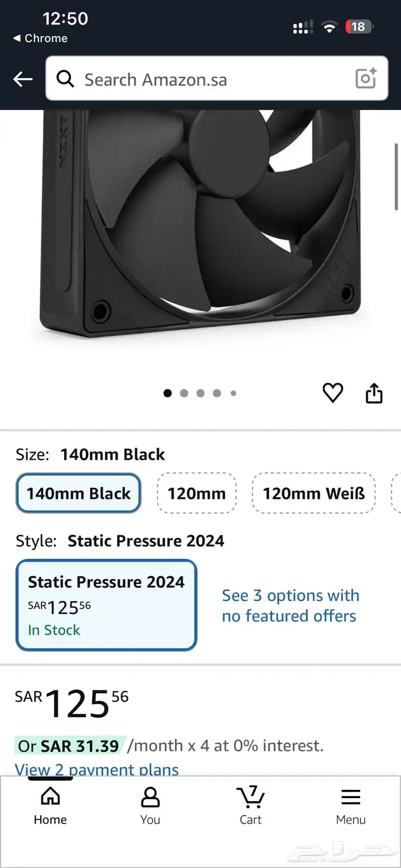Open View 2 payment plans link
The width and height of the screenshot is (401, 868).
97,770
